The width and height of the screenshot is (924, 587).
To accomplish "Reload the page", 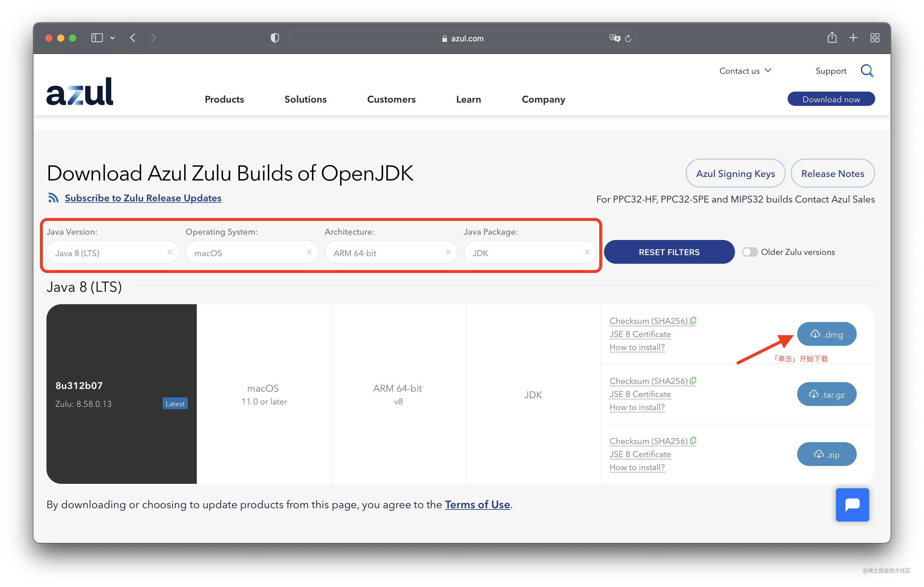I will [x=628, y=38].
